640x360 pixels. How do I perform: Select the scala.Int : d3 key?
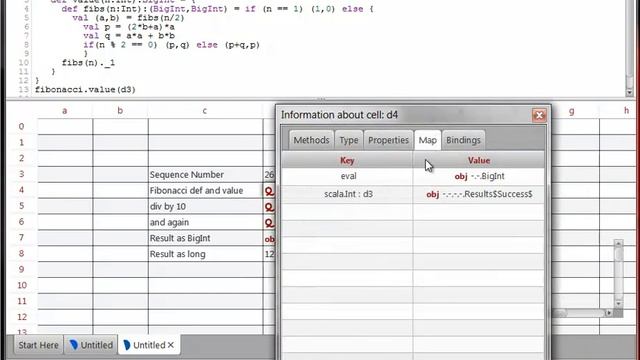348,194
